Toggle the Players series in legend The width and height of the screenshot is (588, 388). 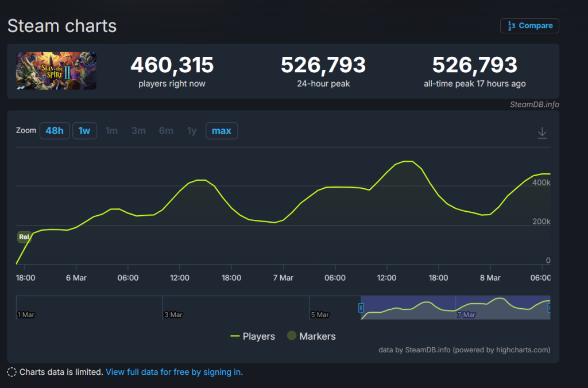253,336
